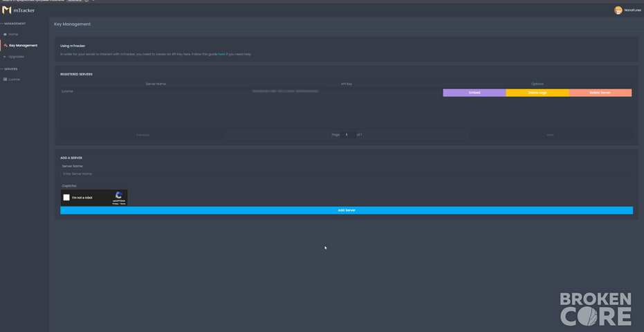The image size is (644, 332).
Task: Click the Next pagination button
Action: tap(551, 135)
